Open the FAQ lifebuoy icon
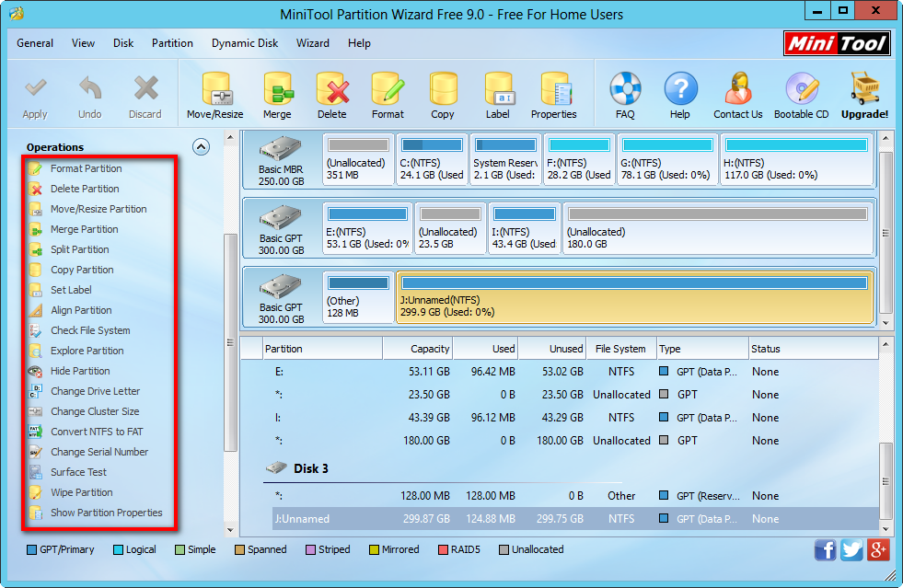Viewport: 903px width, 588px height. [x=625, y=88]
